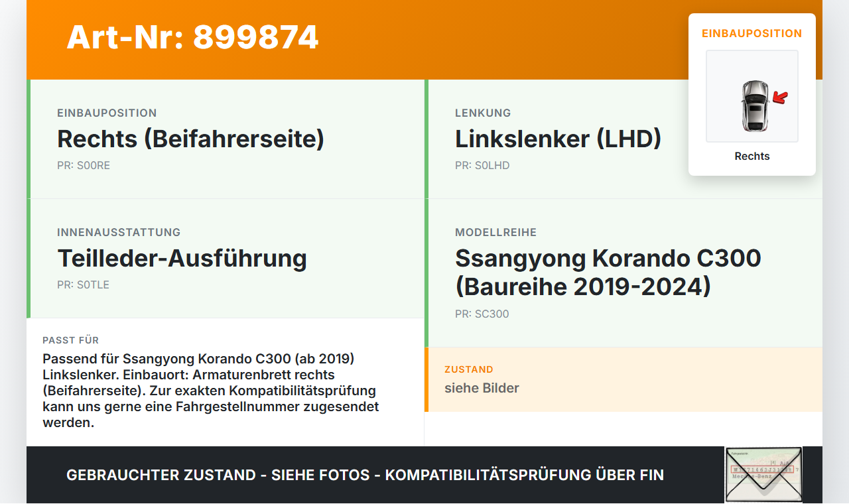Screen dimensions: 849x504
Task: Select 'Linkslenker (LHD)' value
Action: click(558, 139)
